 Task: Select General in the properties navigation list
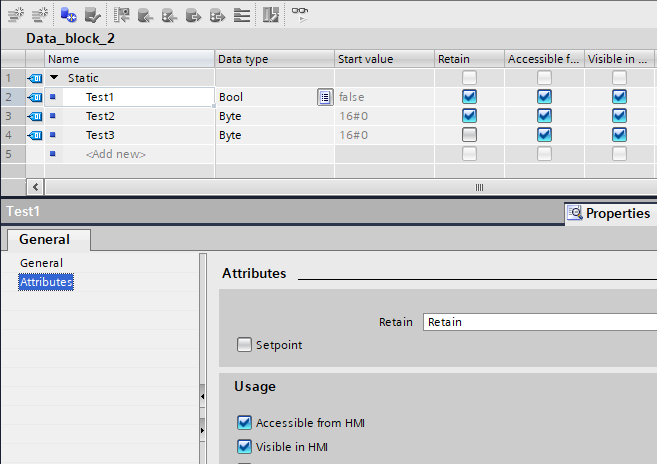pos(41,263)
